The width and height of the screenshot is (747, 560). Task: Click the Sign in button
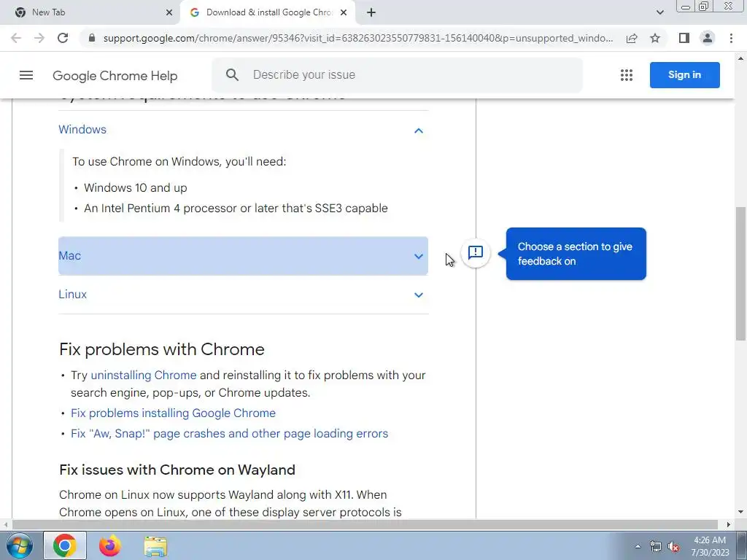click(x=684, y=75)
